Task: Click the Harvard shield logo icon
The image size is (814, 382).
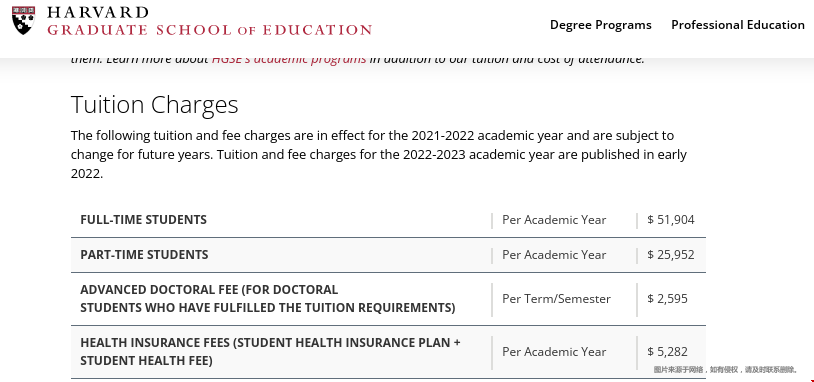Action: 23,20
